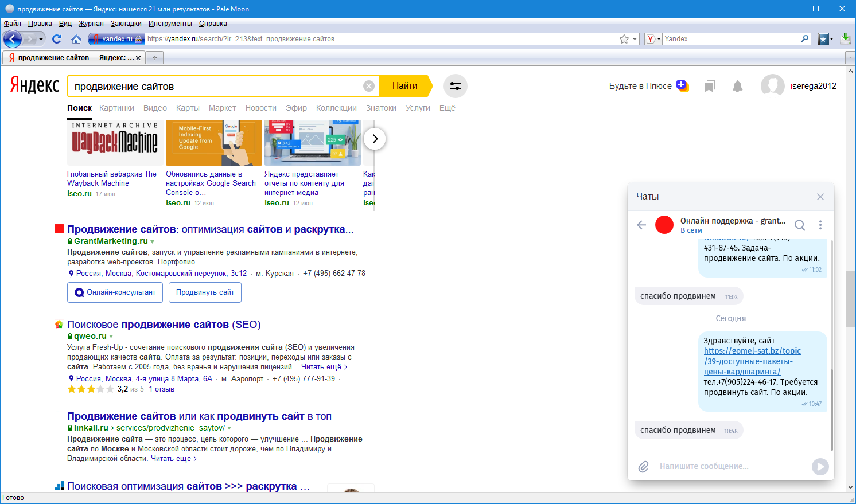Click the Найти search button
856x504 pixels.
click(405, 86)
